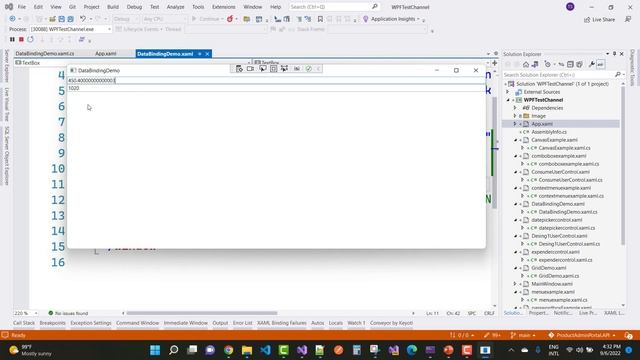Collapse the WPFTestChannel project node

(508, 100)
